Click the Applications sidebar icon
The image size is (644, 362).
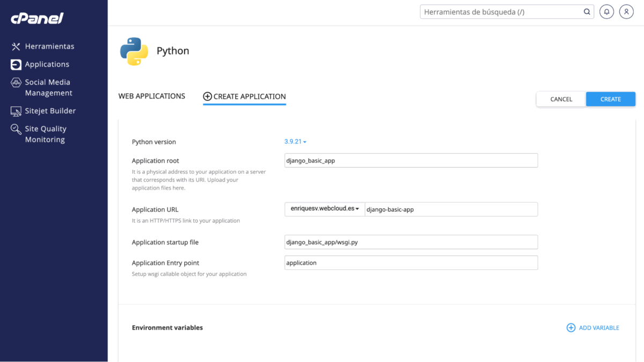click(16, 64)
